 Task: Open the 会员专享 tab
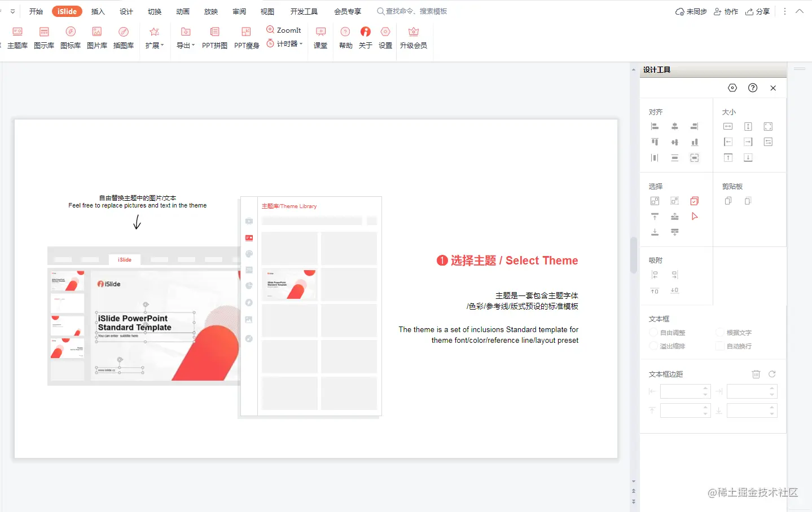(347, 11)
